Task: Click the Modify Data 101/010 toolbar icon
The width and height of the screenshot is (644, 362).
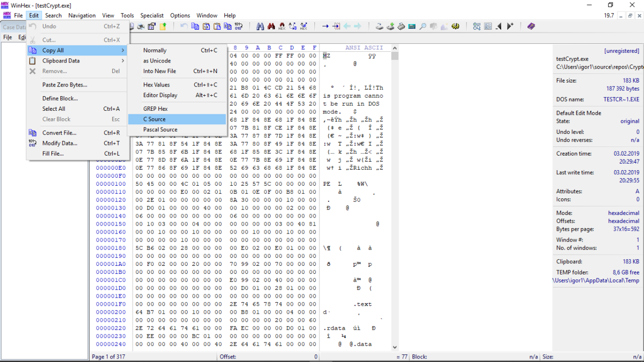Action: [238, 27]
